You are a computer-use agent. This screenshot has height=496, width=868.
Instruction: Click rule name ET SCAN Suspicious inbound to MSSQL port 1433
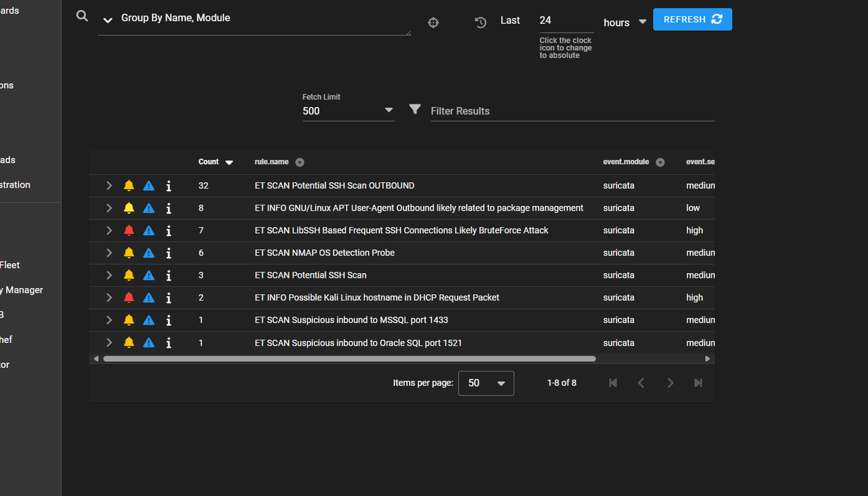[351, 320]
